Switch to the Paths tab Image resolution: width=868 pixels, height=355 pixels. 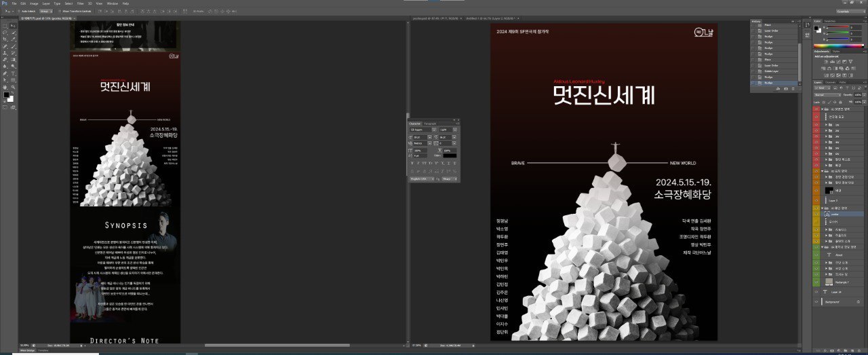pyautogui.click(x=842, y=82)
